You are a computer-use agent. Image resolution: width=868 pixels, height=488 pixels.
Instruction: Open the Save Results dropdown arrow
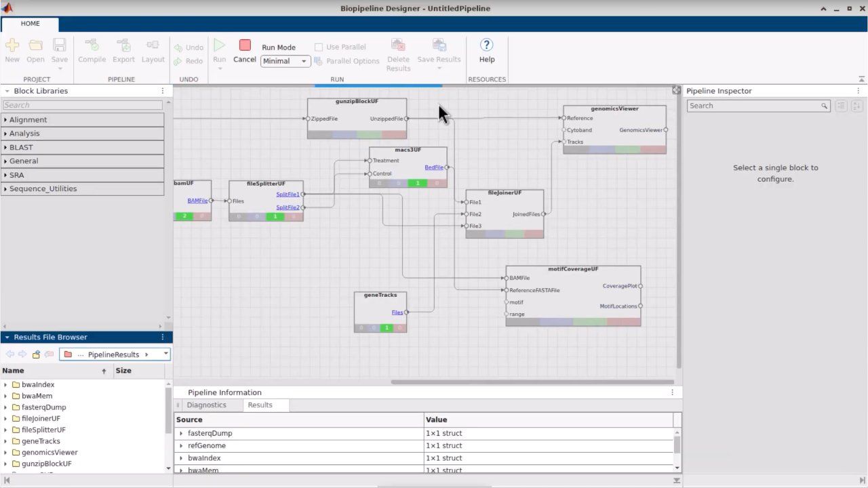439,68
